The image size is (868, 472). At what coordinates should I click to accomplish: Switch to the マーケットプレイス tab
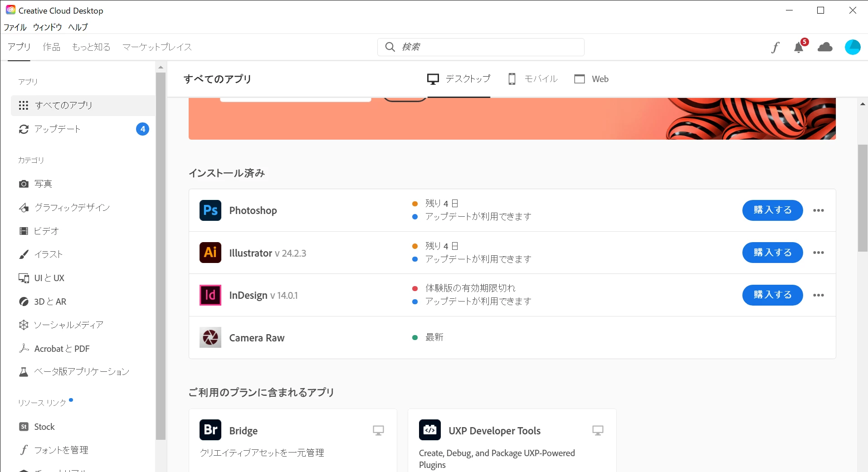click(x=157, y=47)
